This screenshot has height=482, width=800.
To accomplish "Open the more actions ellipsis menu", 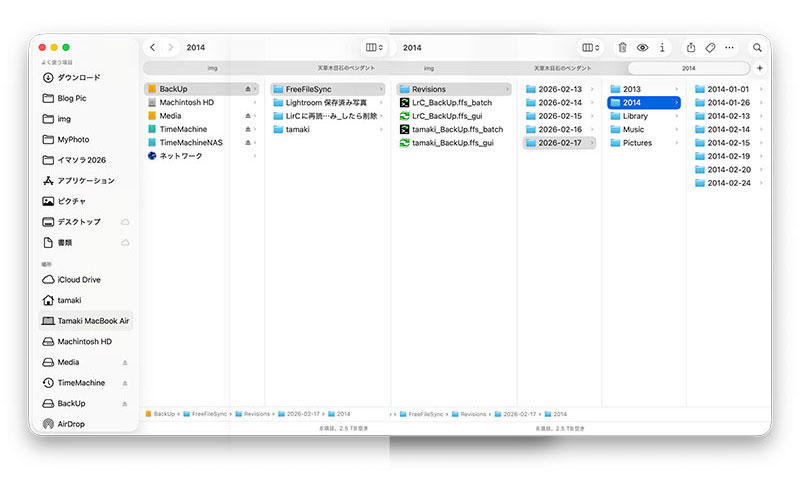I will click(x=730, y=47).
